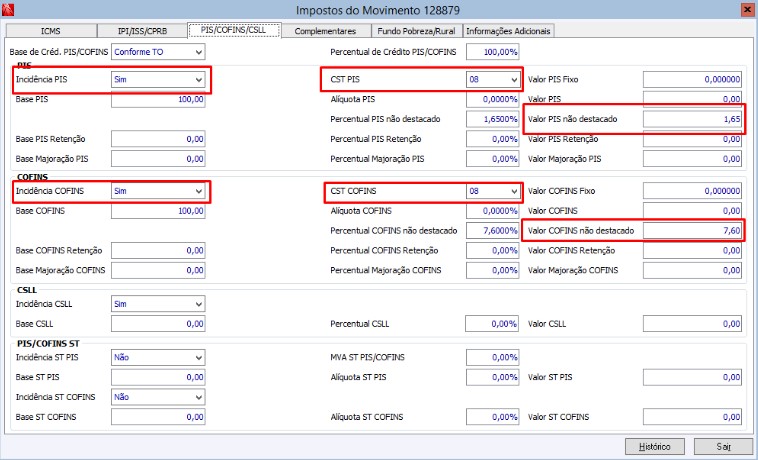758x460 pixels.
Task: Open the Informações Adicionais tab
Action: [x=508, y=31]
